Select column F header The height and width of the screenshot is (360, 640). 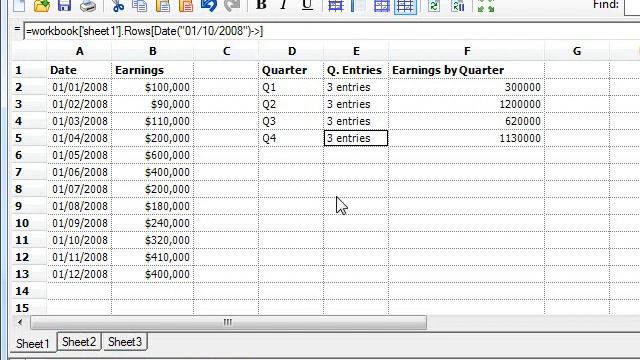tap(467, 51)
